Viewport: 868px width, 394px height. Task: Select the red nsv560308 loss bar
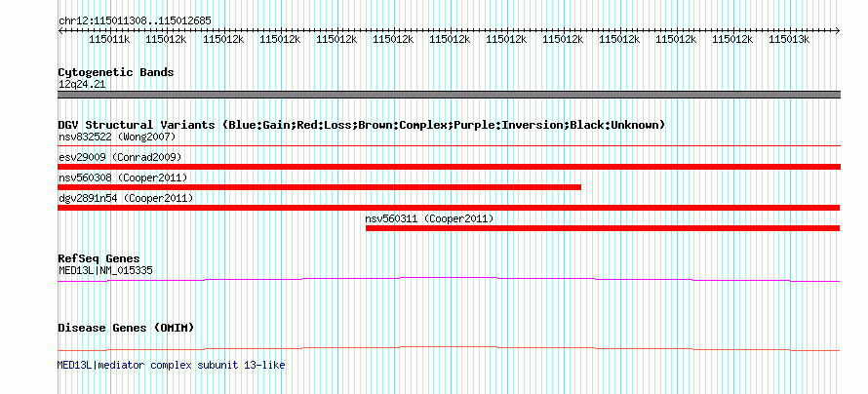tap(320, 187)
